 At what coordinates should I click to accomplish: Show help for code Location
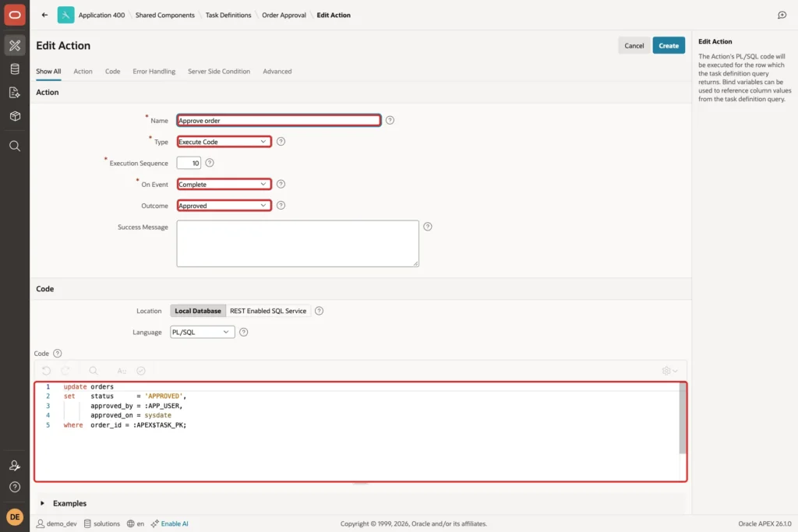pos(319,311)
